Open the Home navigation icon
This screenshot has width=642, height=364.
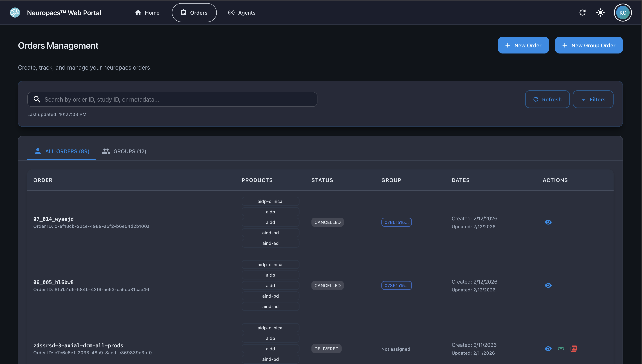click(x=139, y=13)
